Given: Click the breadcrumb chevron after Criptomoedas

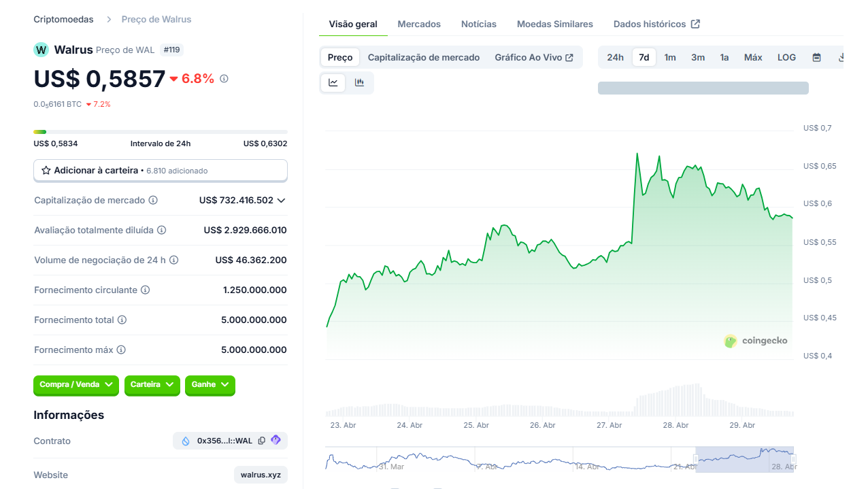Looking at the screenshot, I should pyautogui.click(x=108, y=20).
